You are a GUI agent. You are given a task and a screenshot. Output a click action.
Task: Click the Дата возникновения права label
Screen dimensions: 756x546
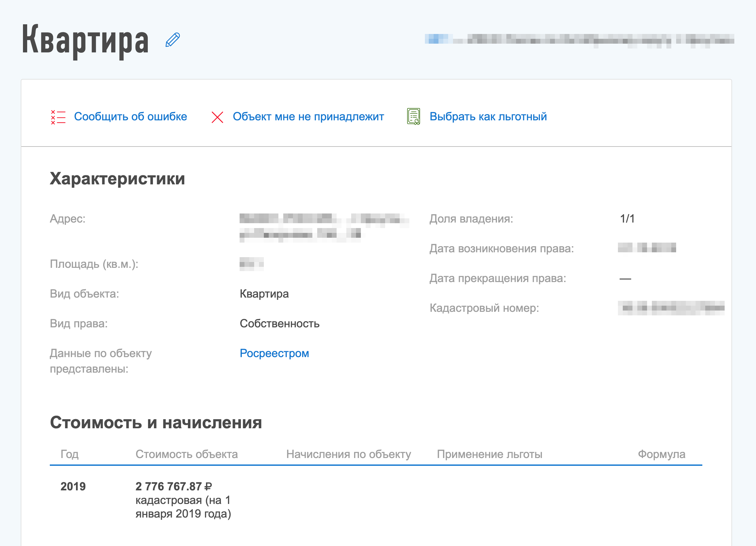coord(502,248)
